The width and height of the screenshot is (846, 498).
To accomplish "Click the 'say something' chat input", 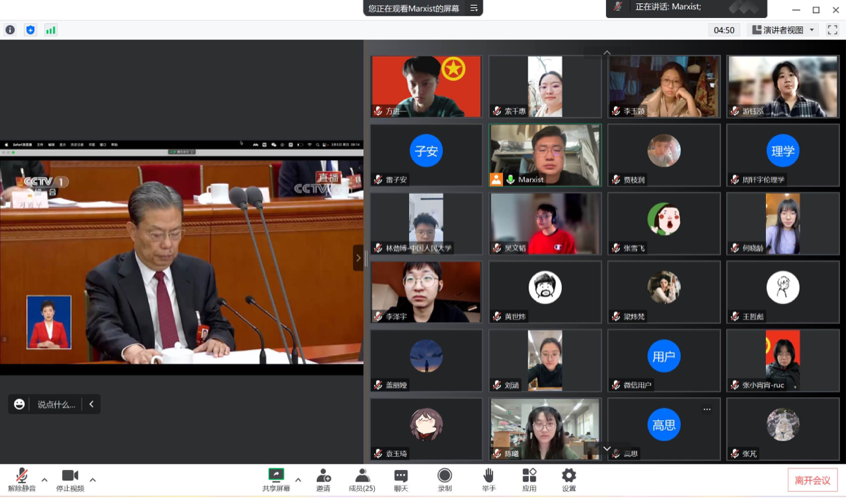I will point(57,404).
